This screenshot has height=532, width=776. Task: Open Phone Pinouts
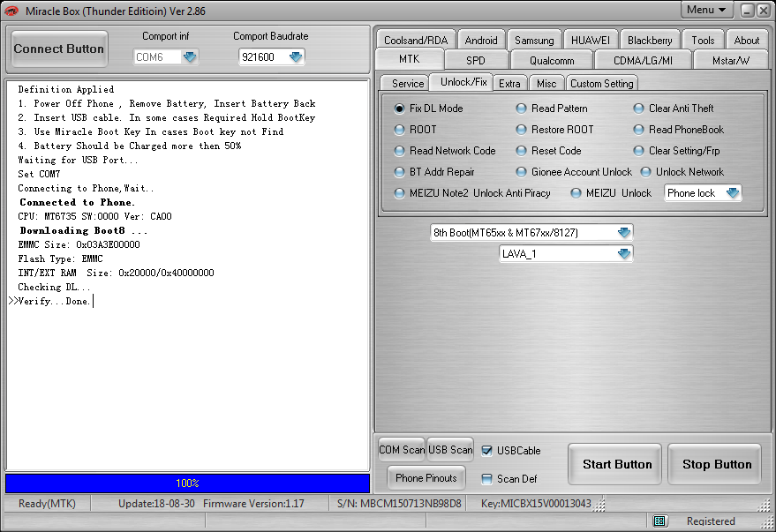click(x=426, y=477)
